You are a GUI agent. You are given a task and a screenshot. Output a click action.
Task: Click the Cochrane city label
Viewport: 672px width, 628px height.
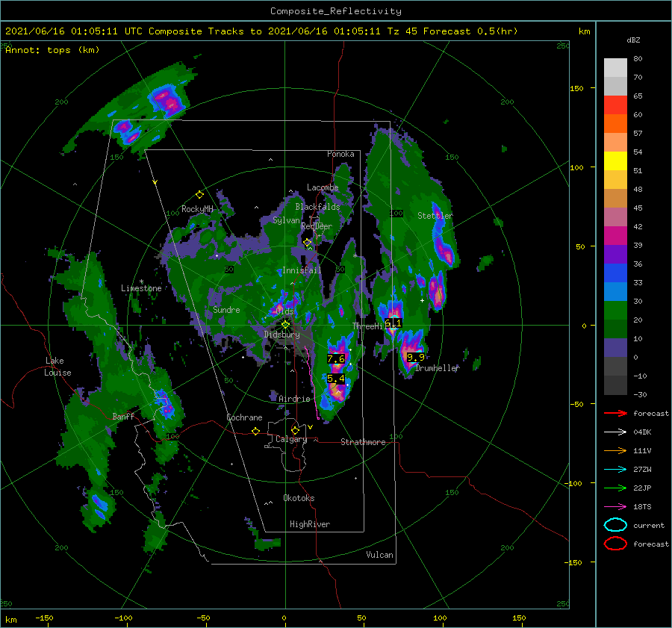click(244, 417)
